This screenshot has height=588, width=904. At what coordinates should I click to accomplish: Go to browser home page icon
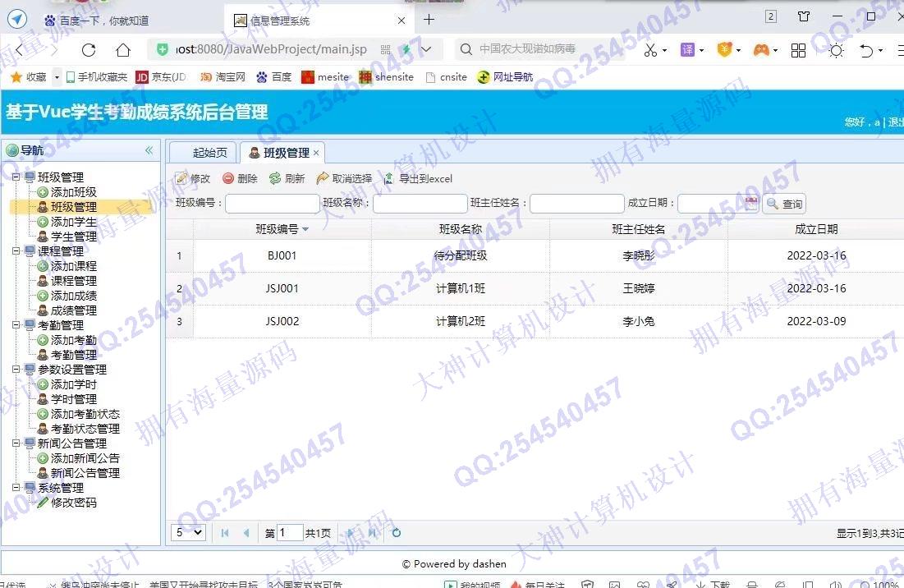point(123,50)
